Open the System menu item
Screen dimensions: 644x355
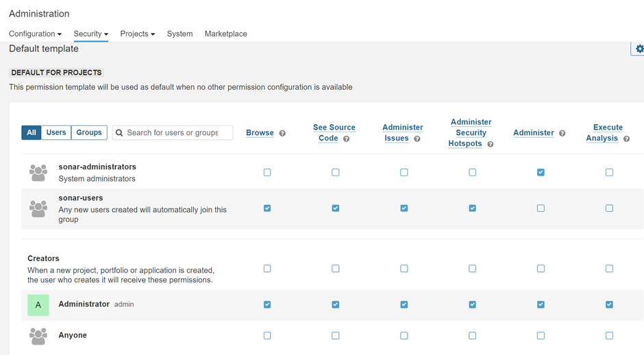pyautogui.click(x=179, y=34)
